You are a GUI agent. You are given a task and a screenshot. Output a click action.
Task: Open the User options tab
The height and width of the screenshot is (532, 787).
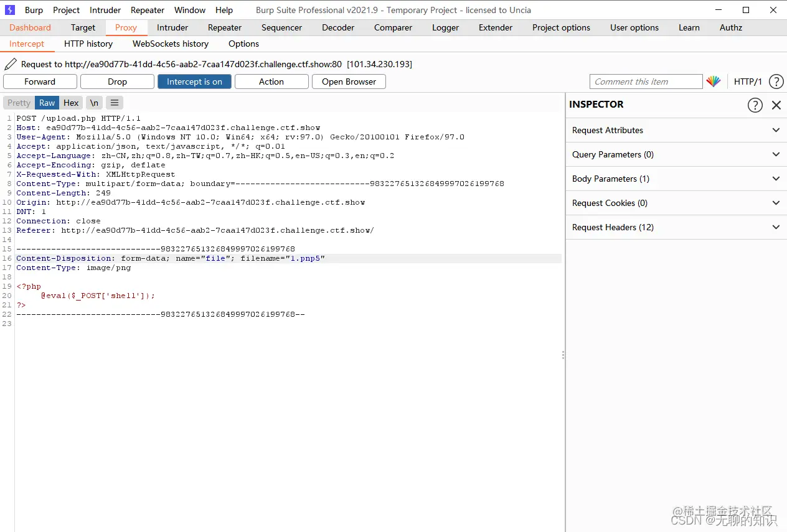pyautogui.click(x=634, y=27)
